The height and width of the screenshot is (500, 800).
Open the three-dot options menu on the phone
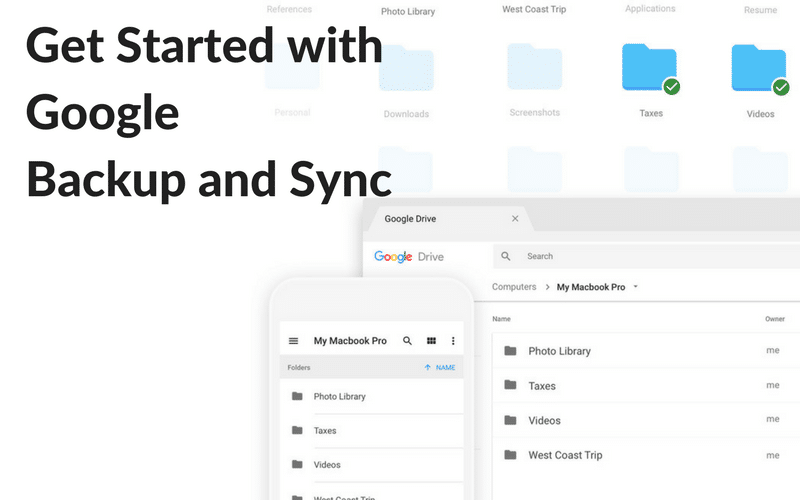pos(453,341)
